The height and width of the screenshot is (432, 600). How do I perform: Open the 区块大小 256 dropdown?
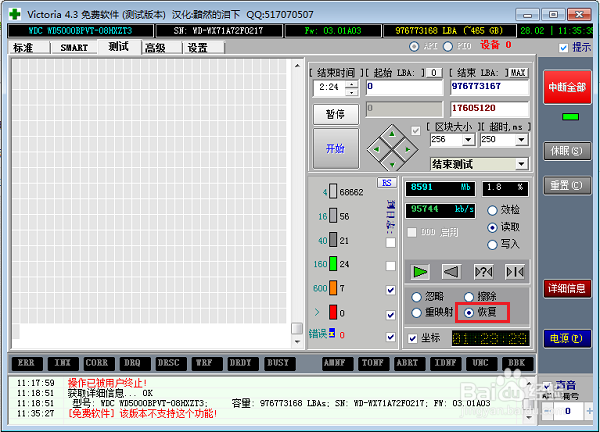pos(468,140)
